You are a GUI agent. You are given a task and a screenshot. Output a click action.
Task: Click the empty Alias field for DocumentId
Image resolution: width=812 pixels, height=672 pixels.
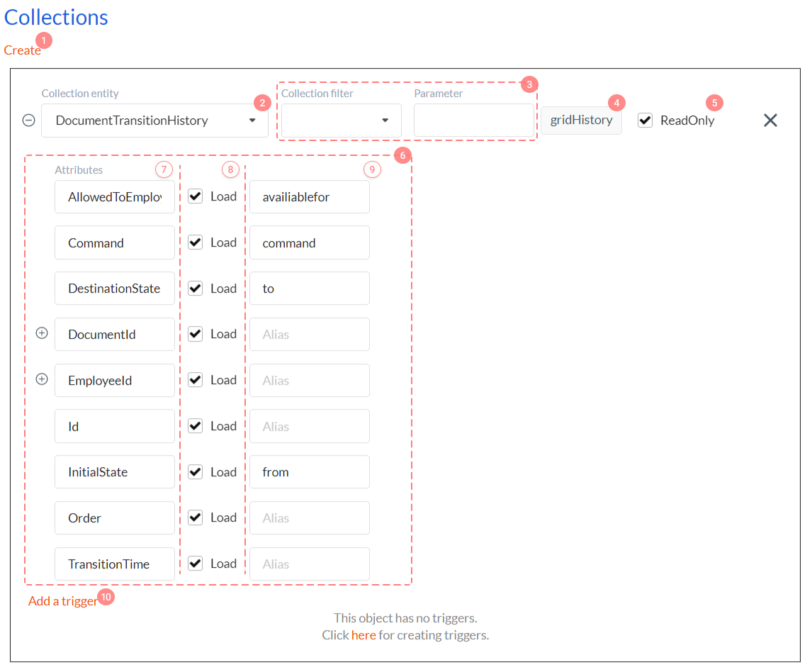pyautogui.click(x=309, y=334)
